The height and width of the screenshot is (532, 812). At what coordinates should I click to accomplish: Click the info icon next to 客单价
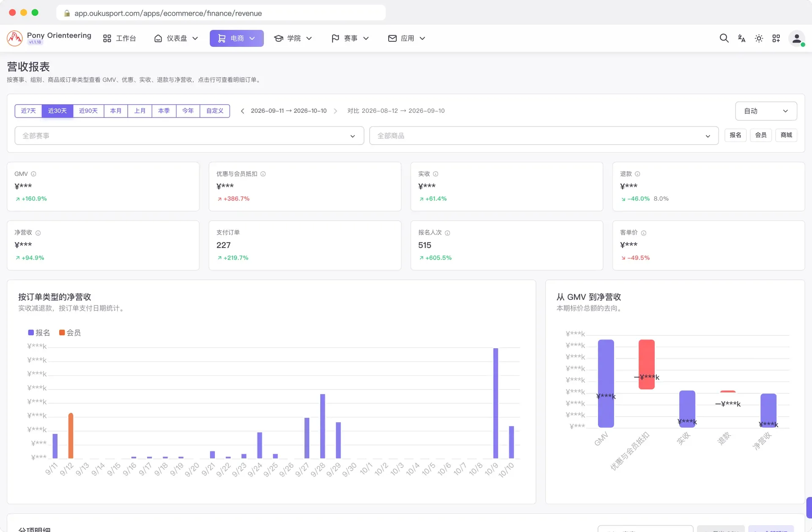click(x=644, y=233)
